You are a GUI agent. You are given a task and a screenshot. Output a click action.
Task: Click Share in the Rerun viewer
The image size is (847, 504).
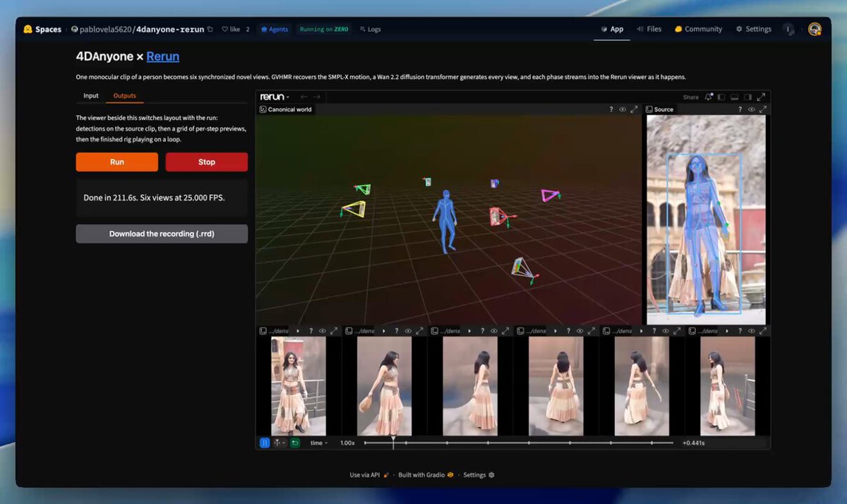(x=690, y=97)
